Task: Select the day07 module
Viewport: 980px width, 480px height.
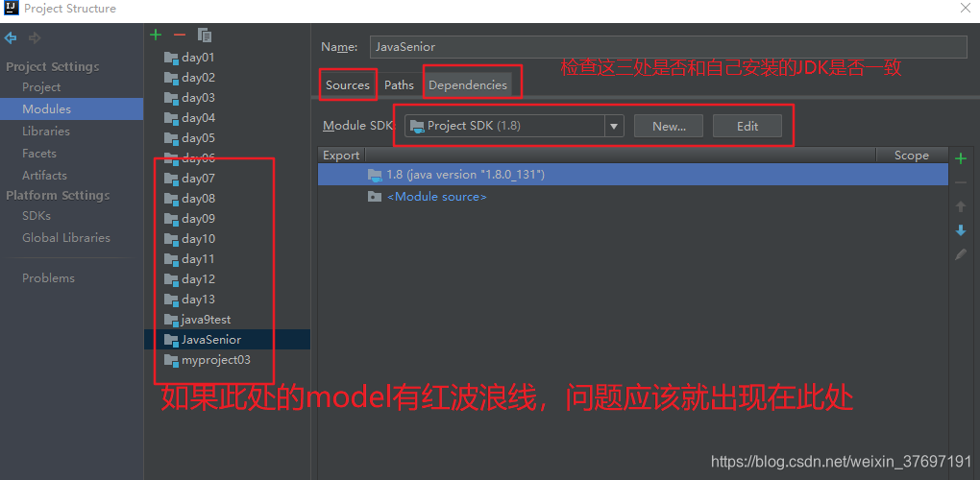Action: point(198,179)
